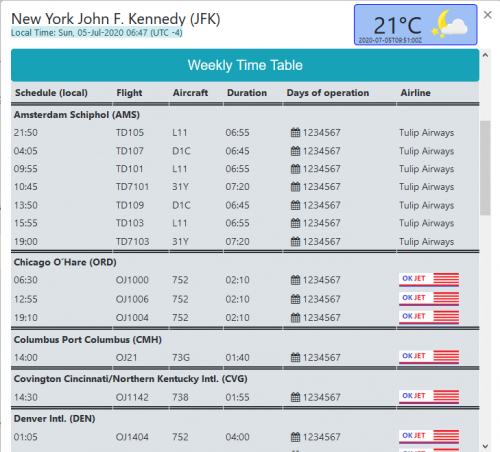Image resolution: width=500 pixels, height=452 pixels.
Task: Click calendar icon for flight OJ1000
Action: tap(295, 280)
